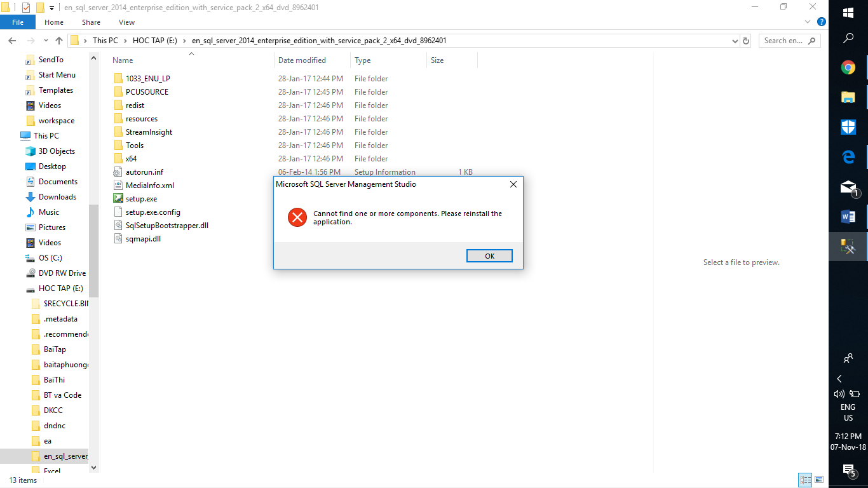The width and height of the screenshot is (868, 488).
Task: Open the Quick Access Toolbar dropdown arrow
Action: (x=51, y=8)
